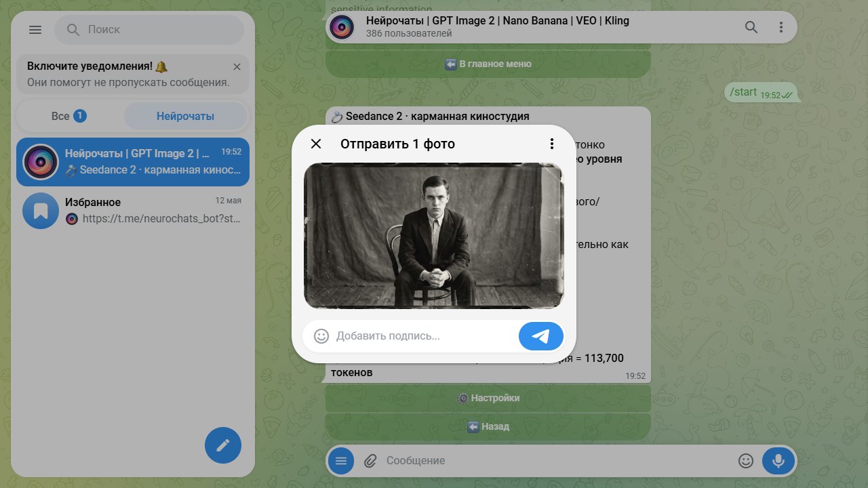Close the Отправить 1 фото dialog

(x=316, y=144)
